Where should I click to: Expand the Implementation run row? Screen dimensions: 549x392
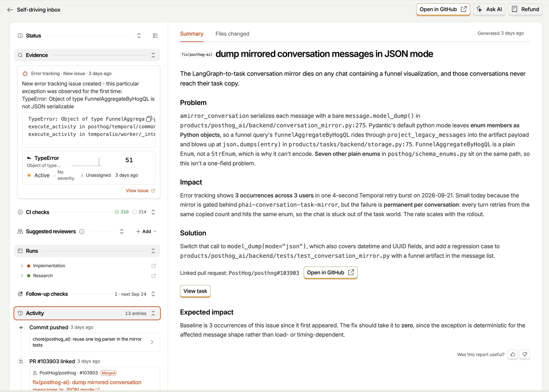point(22,266)
